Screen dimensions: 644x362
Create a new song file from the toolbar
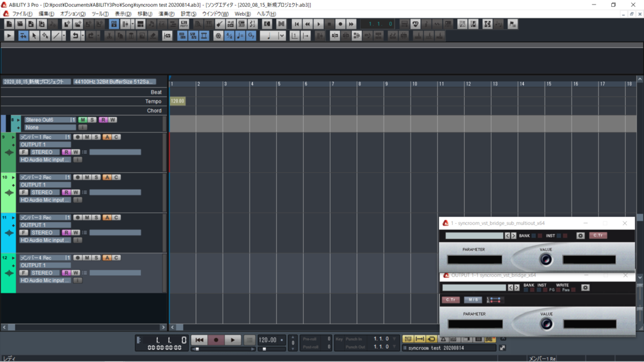coord(9,25)
